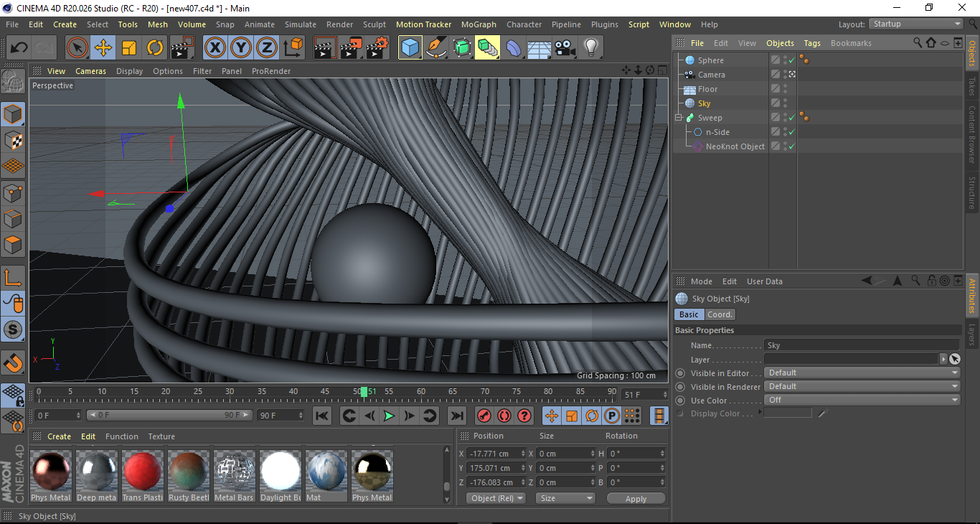
Task: Click the Autokeying button
Action: tap(504, 416)
